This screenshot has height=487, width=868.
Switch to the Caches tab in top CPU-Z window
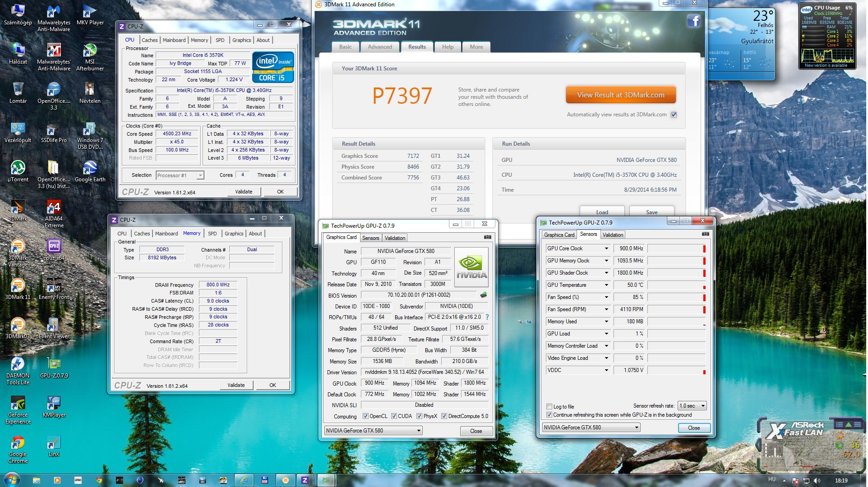click(149, 40)
